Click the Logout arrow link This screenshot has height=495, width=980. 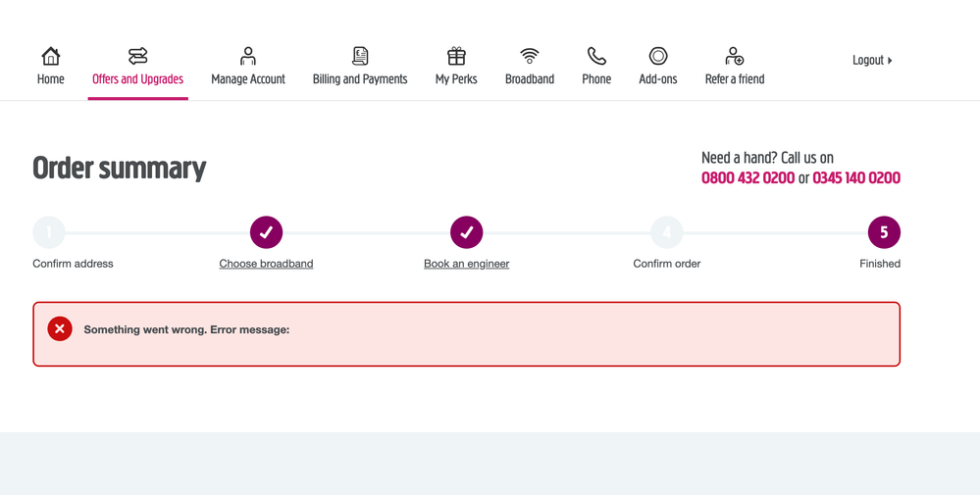coord(872,61)
